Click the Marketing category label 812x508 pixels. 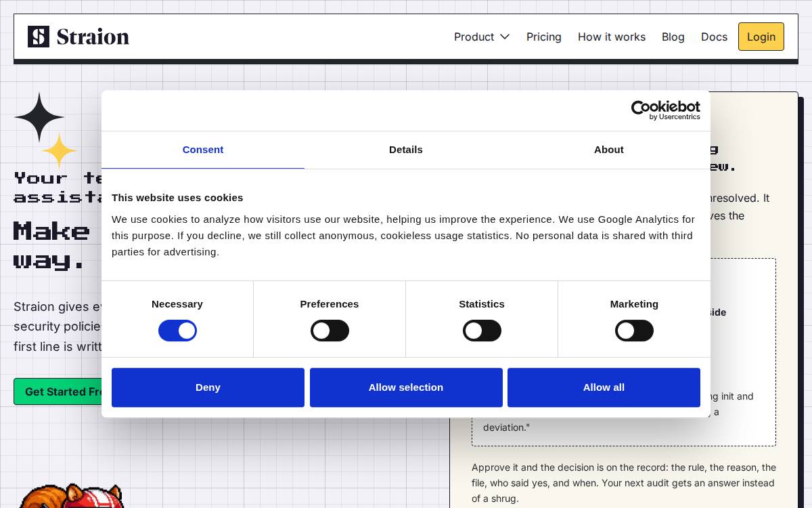634,304
